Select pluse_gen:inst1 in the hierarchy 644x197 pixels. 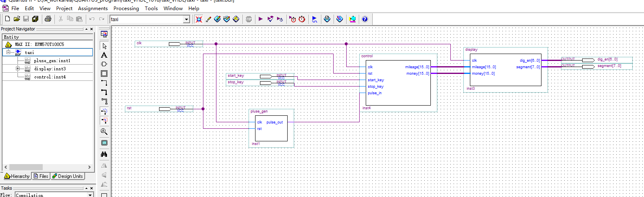52,61
